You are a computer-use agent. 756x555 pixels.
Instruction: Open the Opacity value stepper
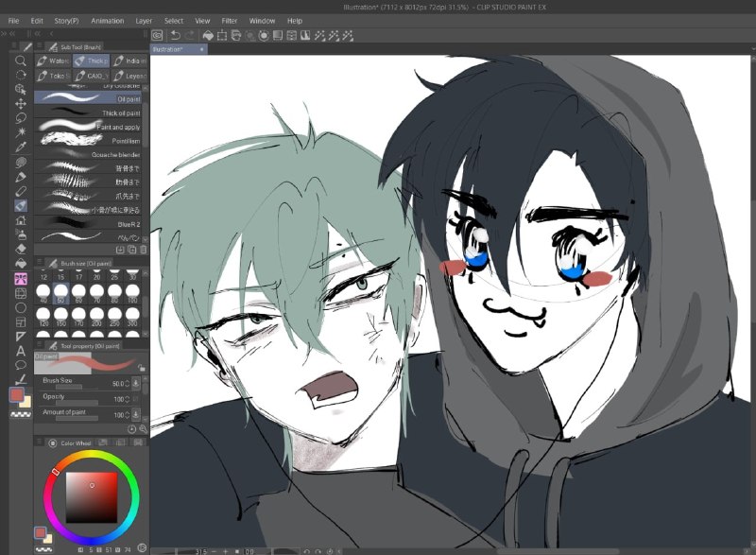pos(128,399)
